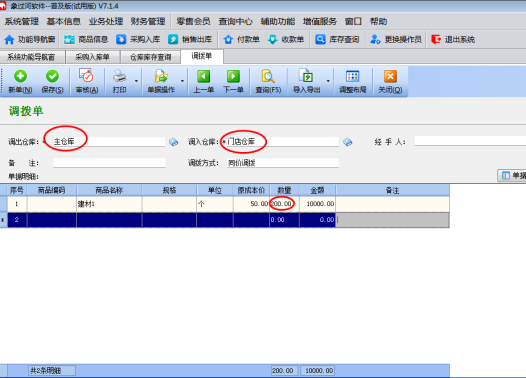Expand the 导入导出 dropdown arrow
This screenshot has width=526, height=378.
click(328, 81)
